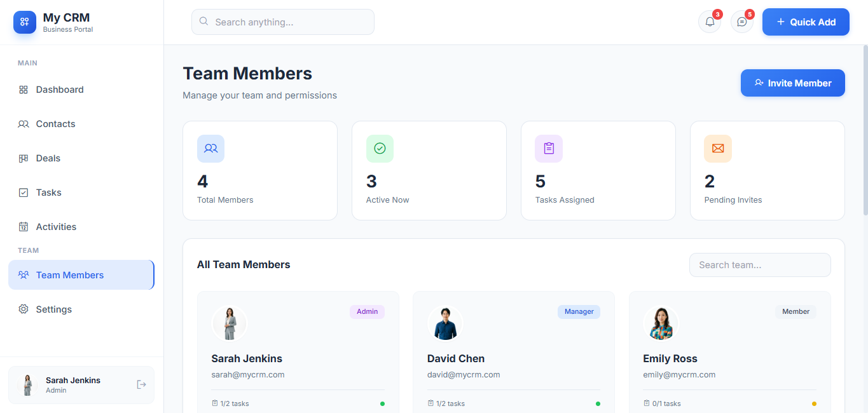Click the notifications bell icon

710,22
